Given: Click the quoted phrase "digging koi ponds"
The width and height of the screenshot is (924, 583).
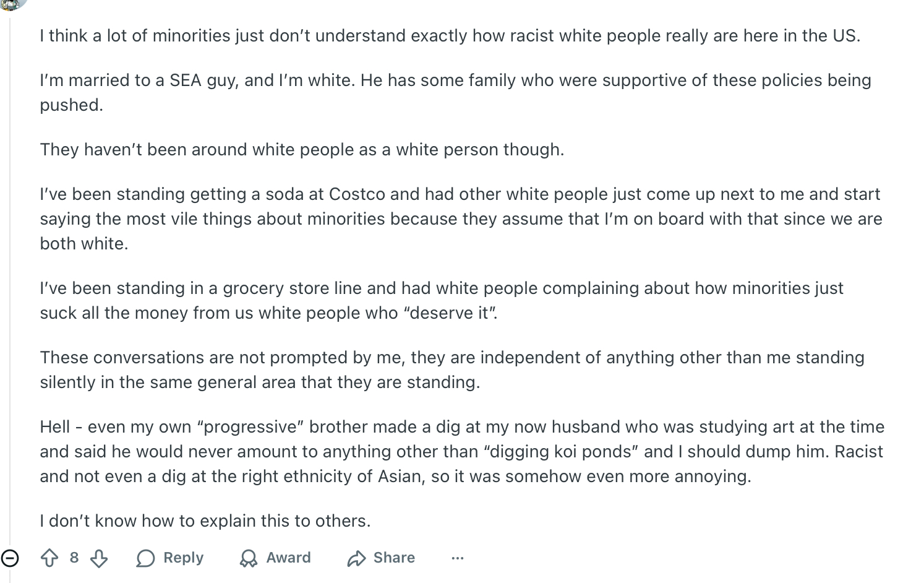Looking at the screenshot, I should click(563, 452).
